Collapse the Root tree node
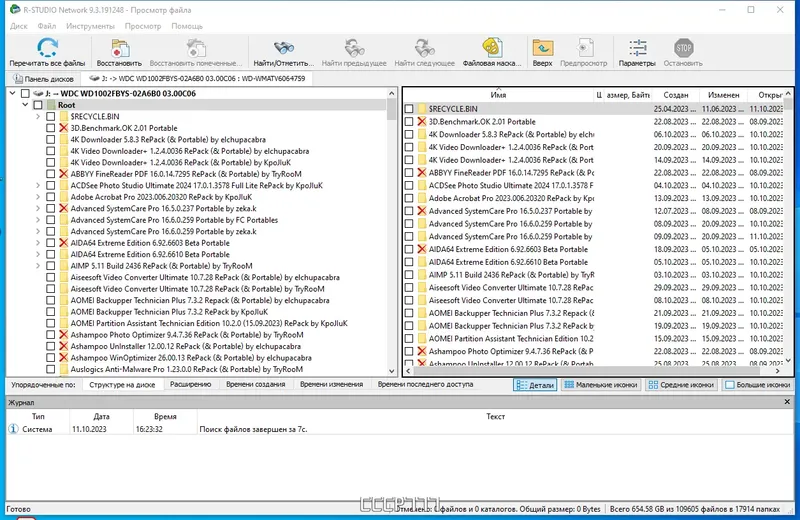 pos(25,105)
